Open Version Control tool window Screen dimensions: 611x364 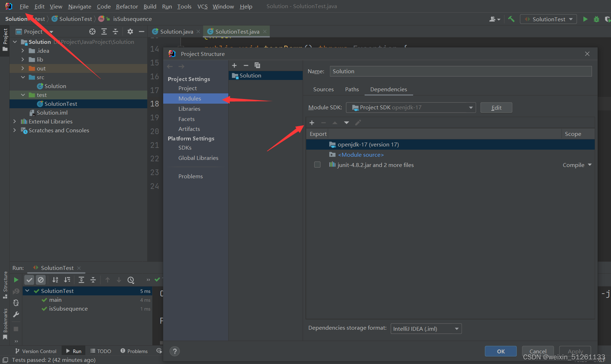36,351
